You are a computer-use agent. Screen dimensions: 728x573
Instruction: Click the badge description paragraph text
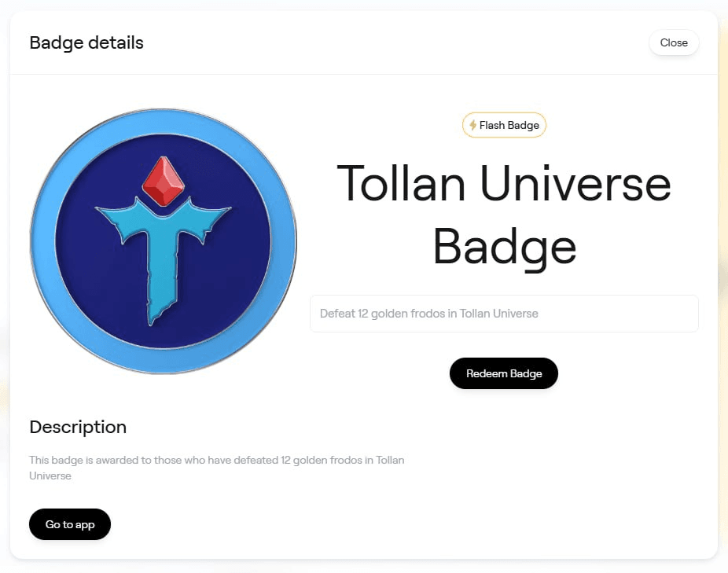tap(216, 468)
